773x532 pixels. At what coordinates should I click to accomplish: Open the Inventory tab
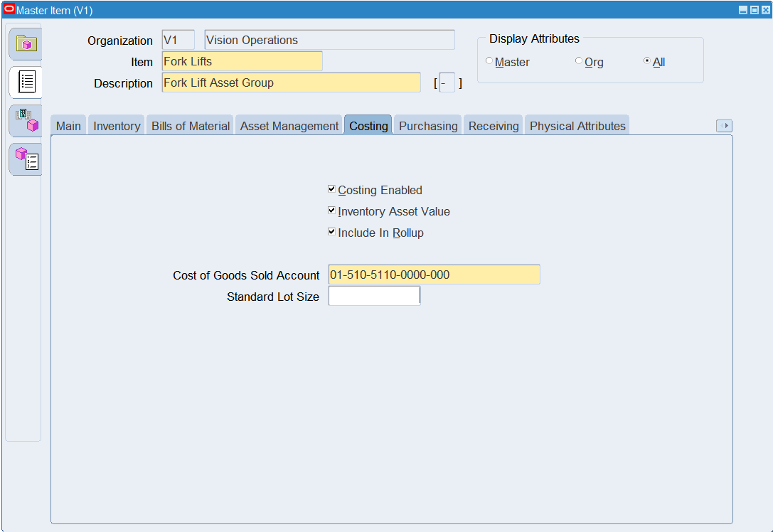[x=117, y=126]
